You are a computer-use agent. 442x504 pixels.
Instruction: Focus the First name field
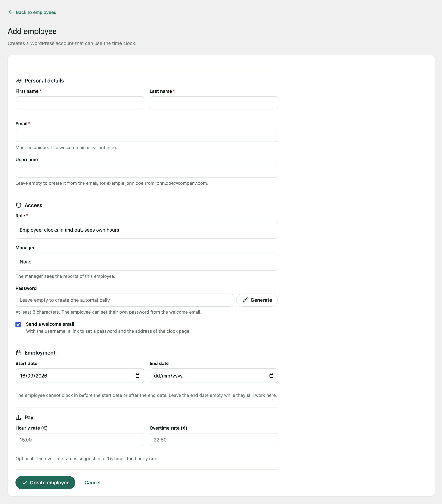tap(80, 103)
